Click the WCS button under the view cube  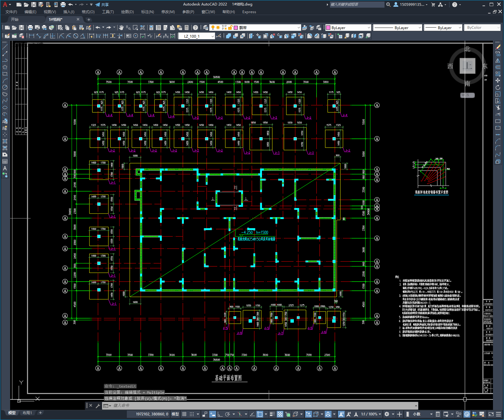467,95
